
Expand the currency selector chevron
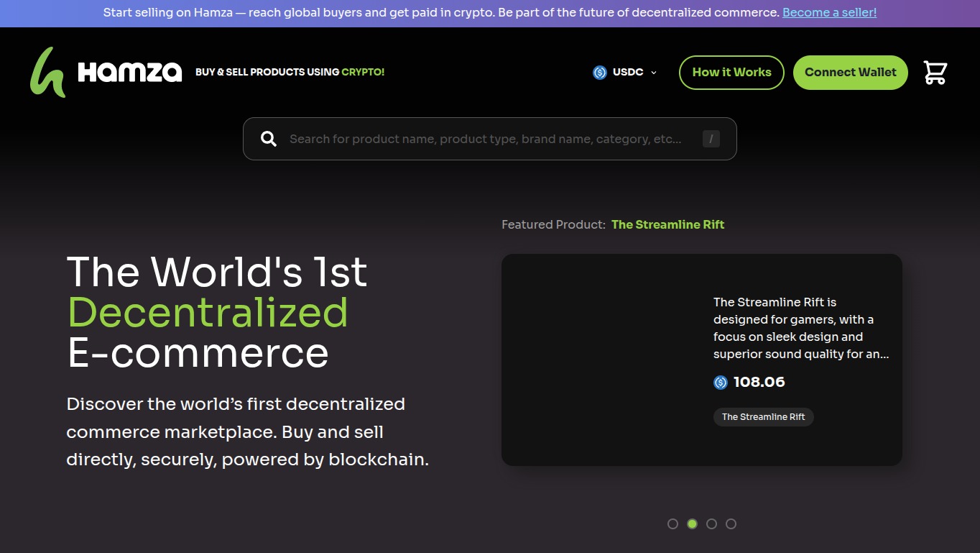[x=653, y=72]
